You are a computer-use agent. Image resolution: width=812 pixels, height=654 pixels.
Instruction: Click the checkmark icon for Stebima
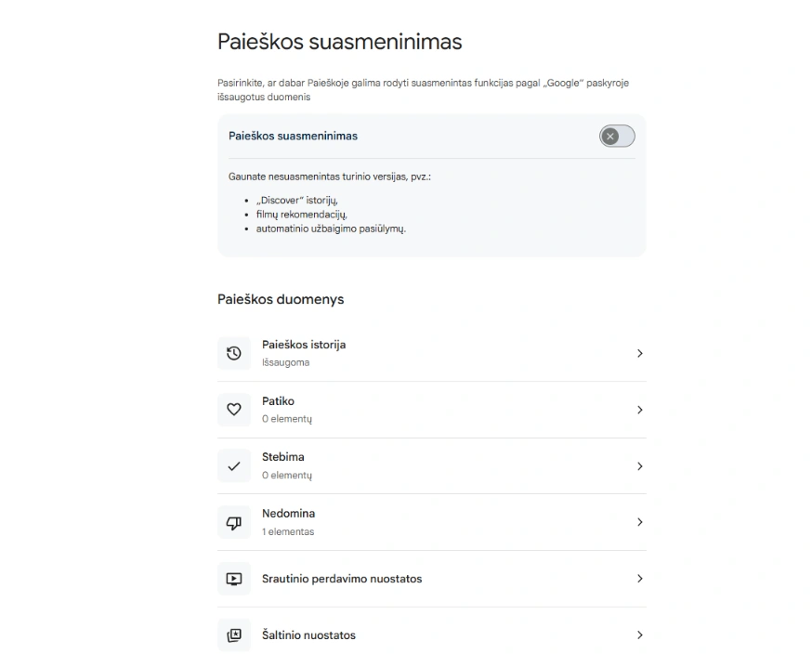[x=234, y=466]
